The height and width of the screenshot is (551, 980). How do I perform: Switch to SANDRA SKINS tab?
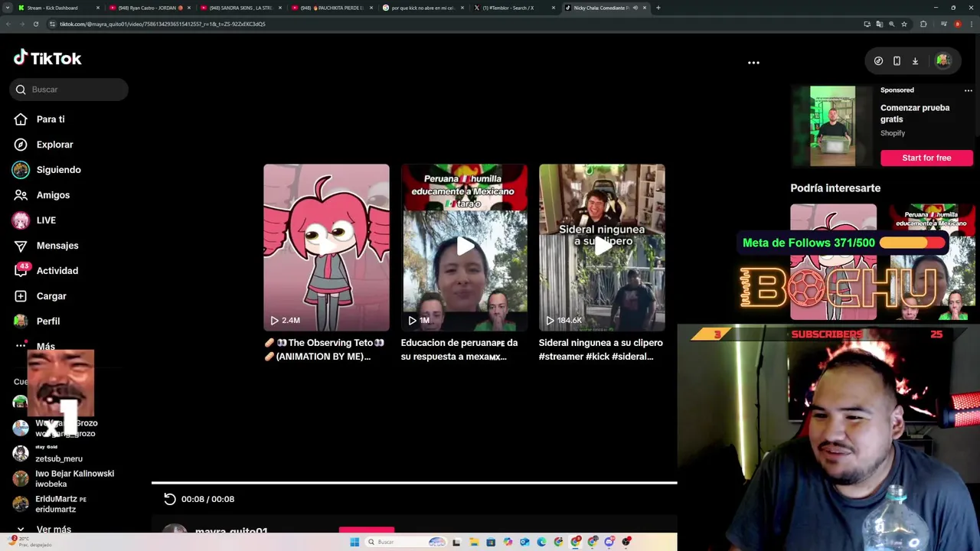point(241,8)
